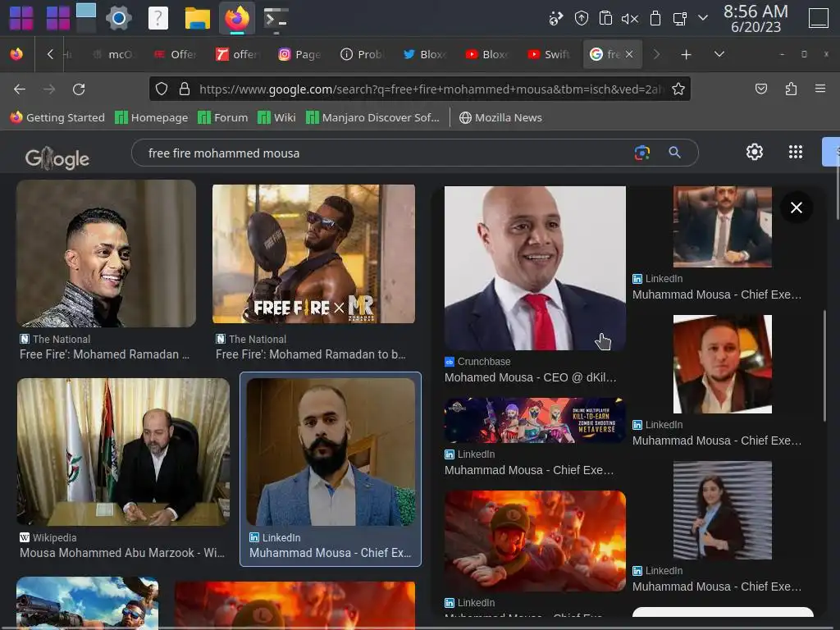Viewport: 840px width, 630px height.
Task: Click preview panel vertical scrollbar
Action: click(x=825, y=365)
